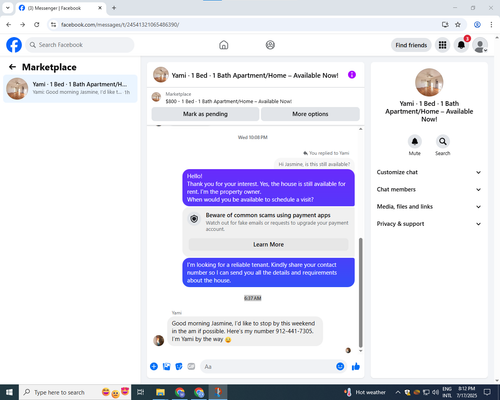
Task: Mute the conversation with the bell icon
Action: 415,142
